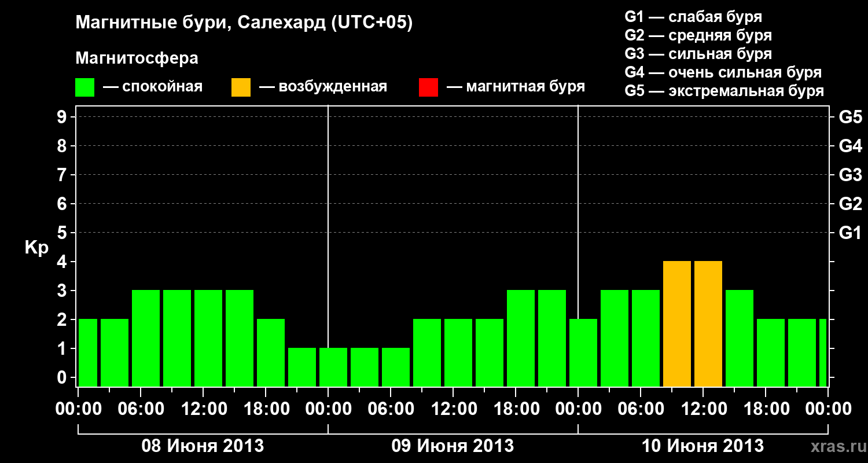Click the '18:00' tick label above 10 Июня

pos(766,409)
